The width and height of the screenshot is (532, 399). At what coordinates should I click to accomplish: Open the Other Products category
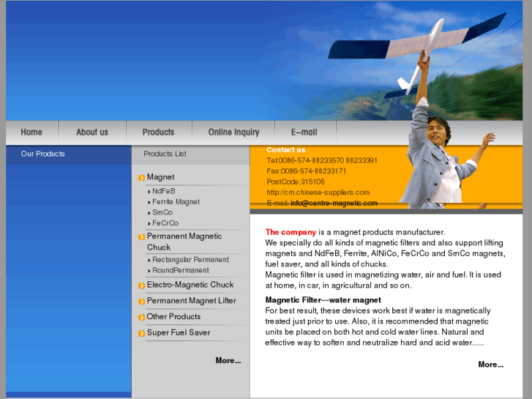[x=173, y=316]
